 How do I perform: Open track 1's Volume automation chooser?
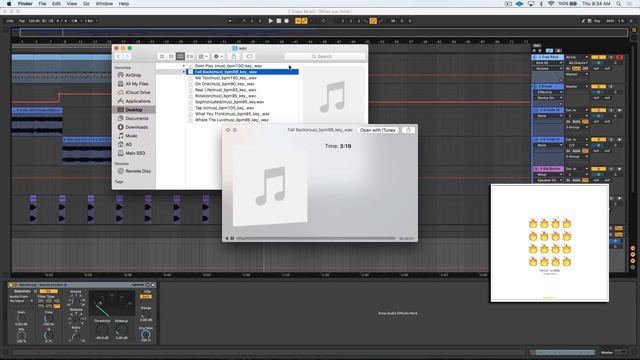(548, 69)
